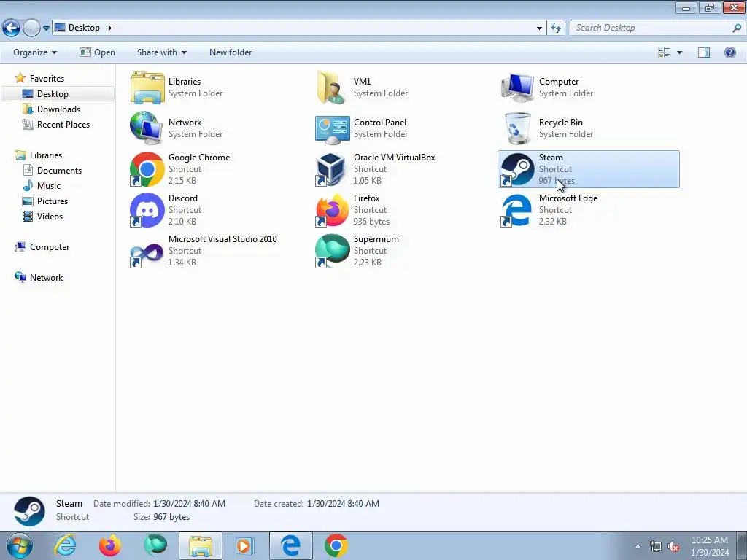Select the Google Chrome shortcut icon

147,169
